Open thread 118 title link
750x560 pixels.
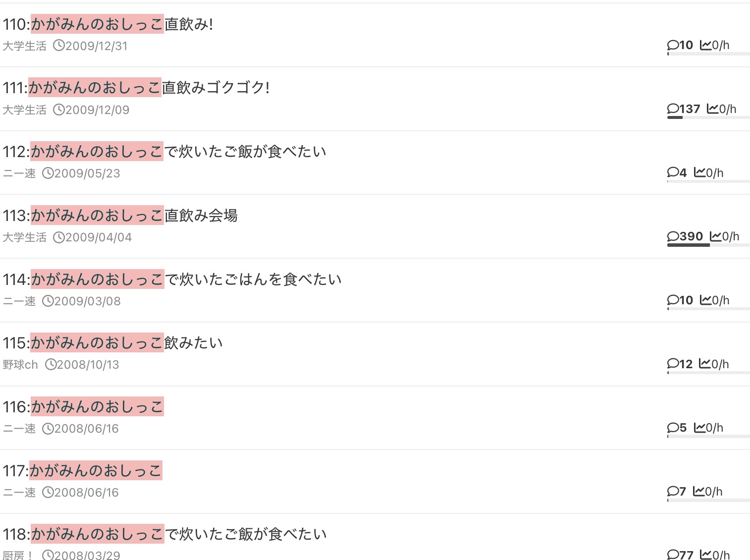[x=164, y=534]
